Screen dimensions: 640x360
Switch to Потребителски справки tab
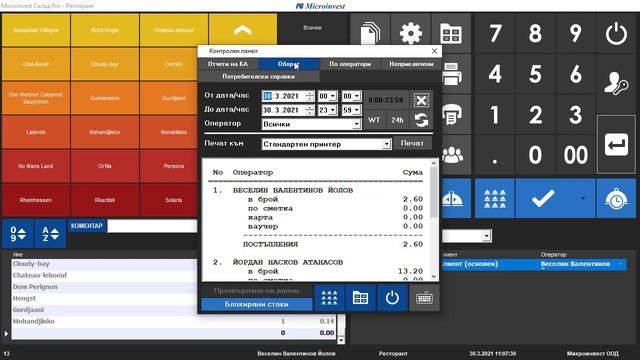point(259,76)
